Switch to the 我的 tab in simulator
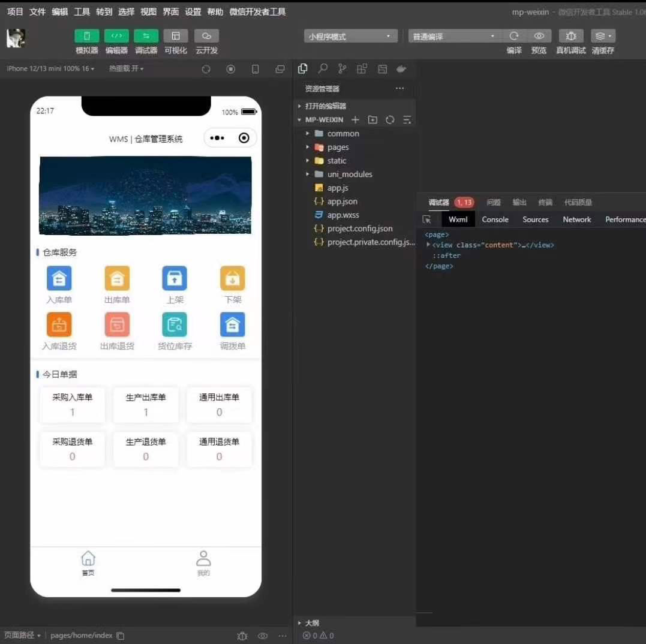Viewport: 646px width, 644px height. 203,563
